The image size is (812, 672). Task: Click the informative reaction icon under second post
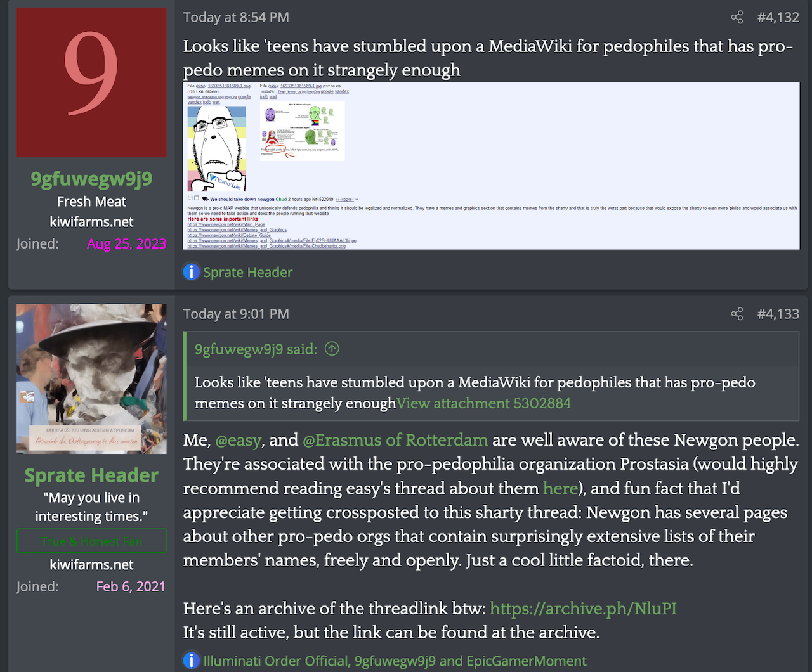click(x=191, y=661)
